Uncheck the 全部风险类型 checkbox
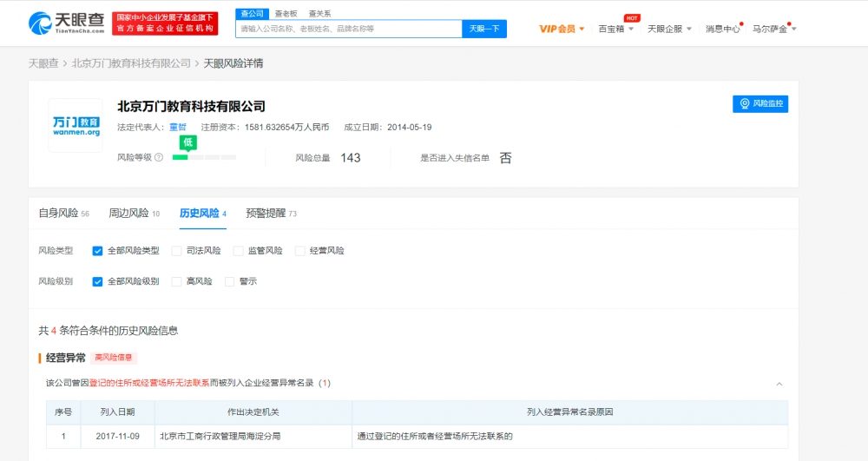Viewport: 868px width, 461px height. coord(97,251)
